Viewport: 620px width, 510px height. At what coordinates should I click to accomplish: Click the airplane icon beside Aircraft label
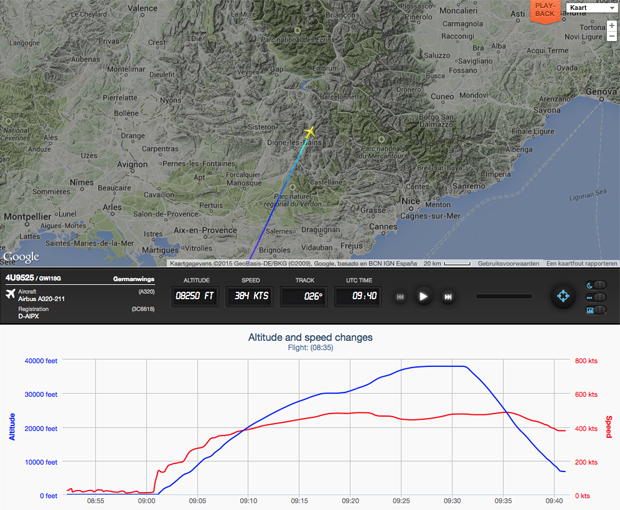pos(11,294)
